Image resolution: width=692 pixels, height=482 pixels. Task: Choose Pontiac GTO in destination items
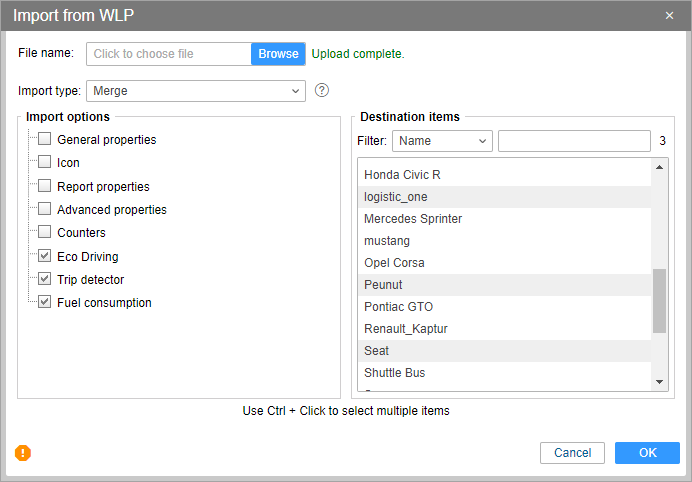click(398, 307)
